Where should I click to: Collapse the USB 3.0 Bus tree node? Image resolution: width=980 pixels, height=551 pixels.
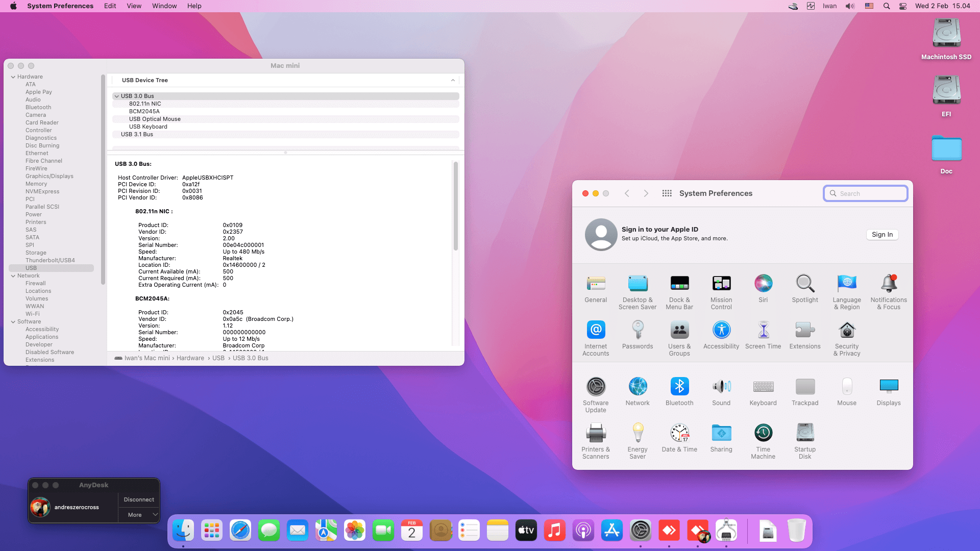[117, 96]
